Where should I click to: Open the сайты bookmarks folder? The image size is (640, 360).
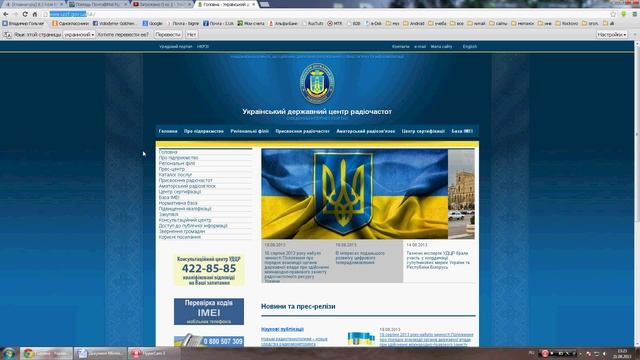click(498, 24)
